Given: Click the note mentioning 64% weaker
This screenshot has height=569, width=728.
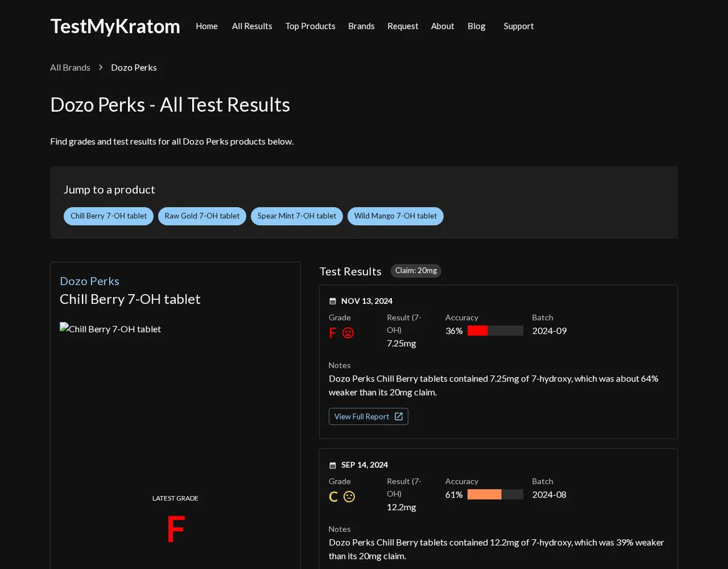Looking at the screenshot, I should coord(494,385).
